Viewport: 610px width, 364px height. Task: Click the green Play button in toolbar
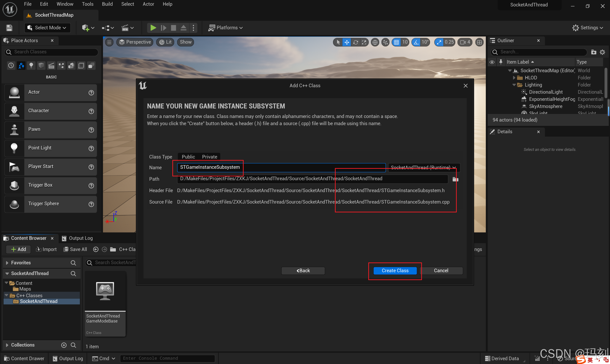pos(153,28)
